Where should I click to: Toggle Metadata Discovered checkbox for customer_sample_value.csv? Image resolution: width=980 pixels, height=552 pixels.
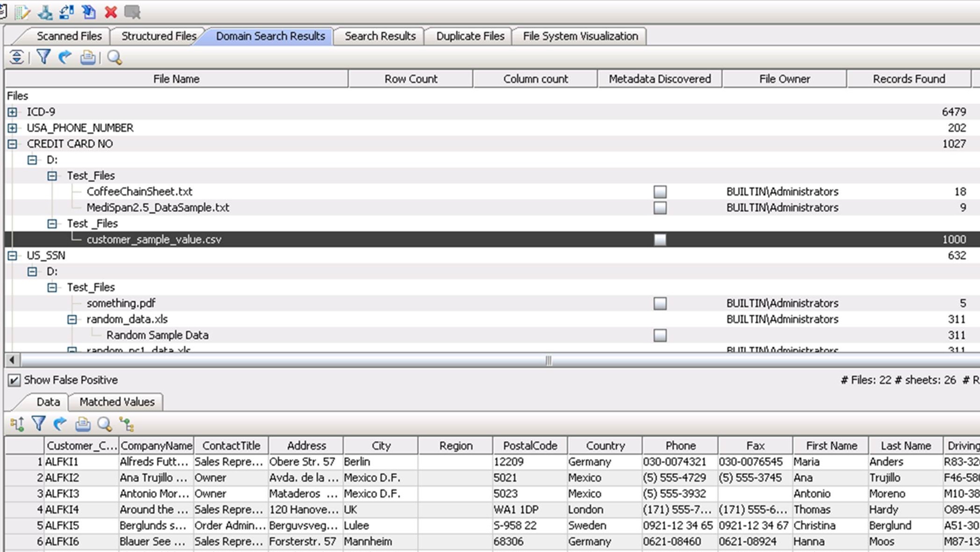[660, 240]
